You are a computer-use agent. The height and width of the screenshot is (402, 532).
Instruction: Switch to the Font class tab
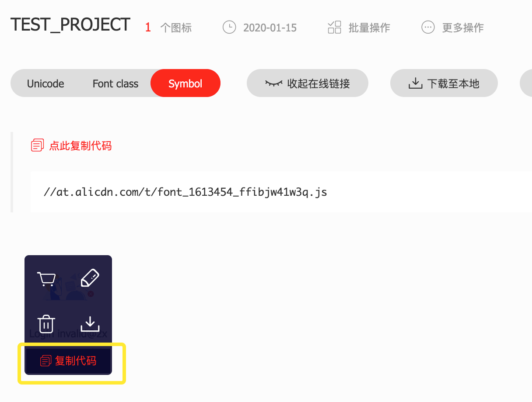point(115,83)
